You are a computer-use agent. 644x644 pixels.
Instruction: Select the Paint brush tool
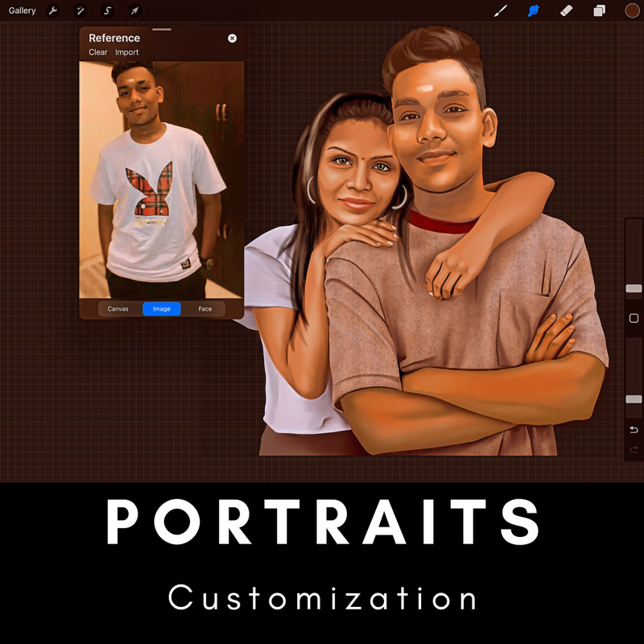pos(501,10)
